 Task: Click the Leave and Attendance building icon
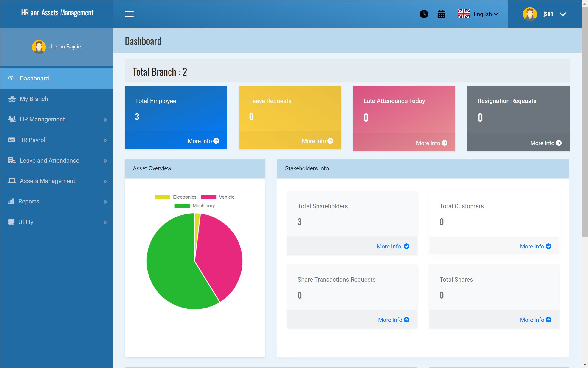[x=12, y=160]
